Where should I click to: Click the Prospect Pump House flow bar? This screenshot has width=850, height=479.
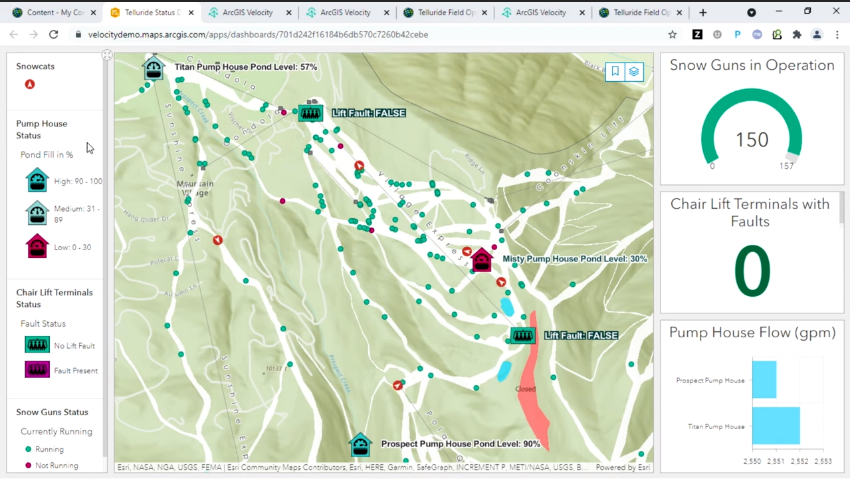coord(764,379)
